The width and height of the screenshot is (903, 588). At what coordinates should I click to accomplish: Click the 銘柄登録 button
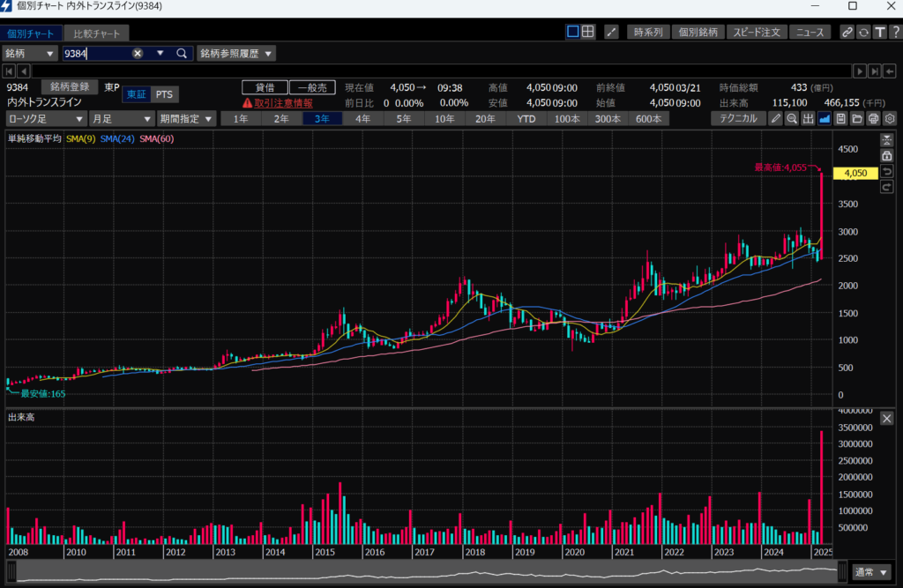point(70,87)
